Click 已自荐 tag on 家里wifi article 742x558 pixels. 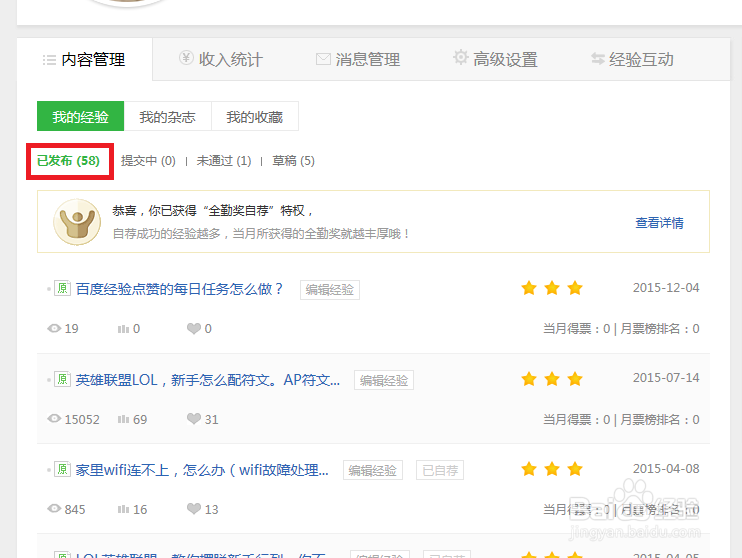440,470
